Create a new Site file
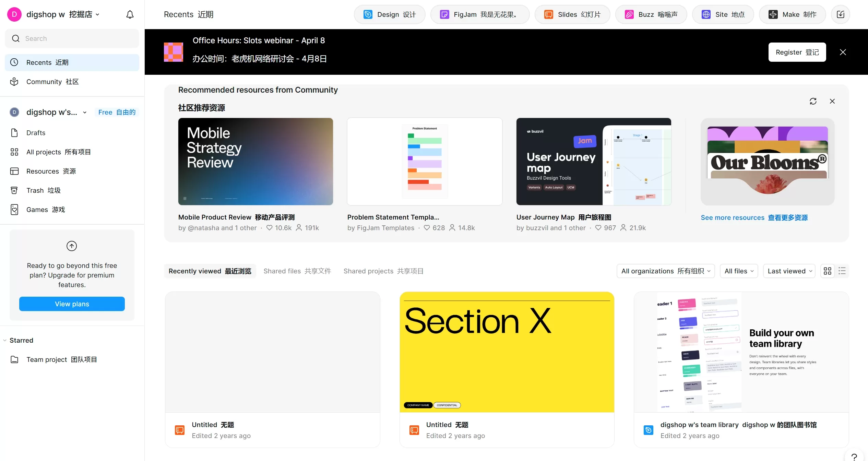The image size is (868, 461). click(x=723, y=14)
